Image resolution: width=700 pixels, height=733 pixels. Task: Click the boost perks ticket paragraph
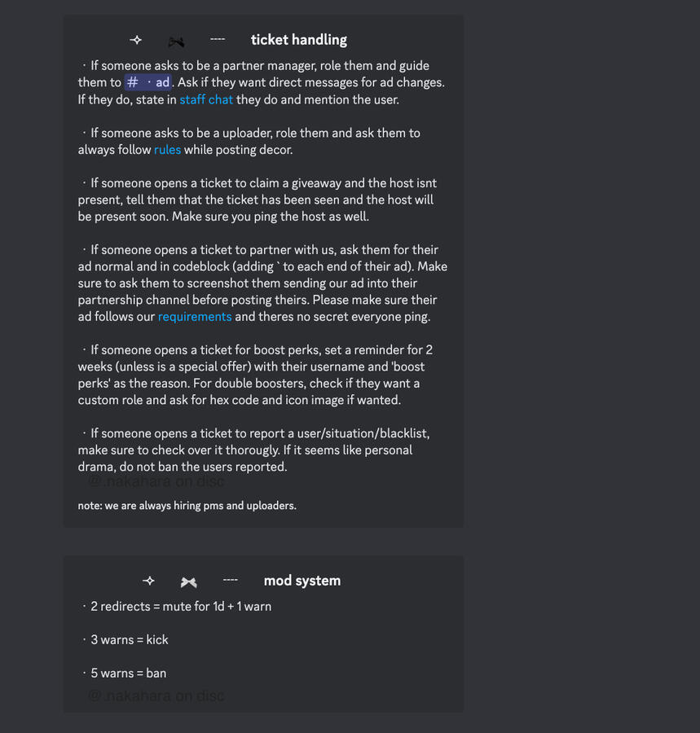coord(257,375)
